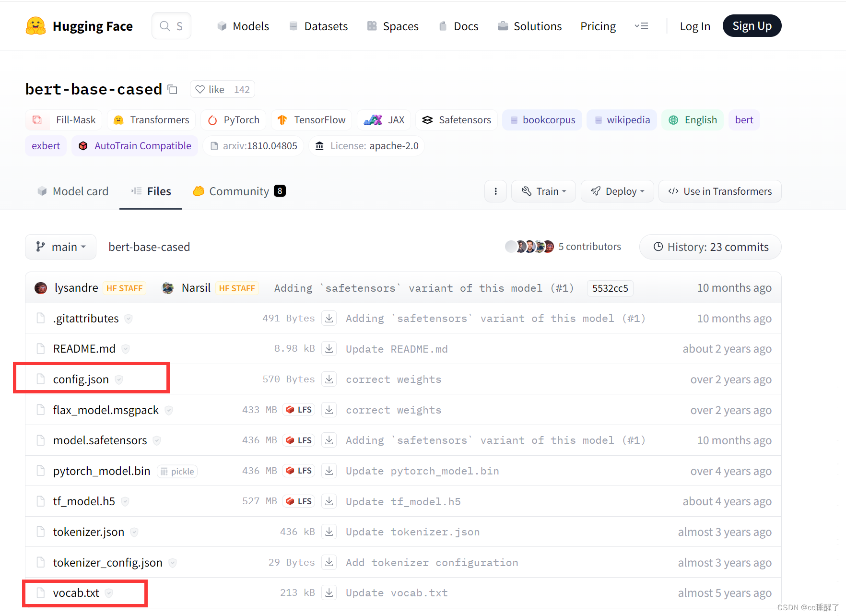Viewport: 846px width, 616px height.
Task: Click the Hugging Face emoji logo
Action: click(35, 26)
